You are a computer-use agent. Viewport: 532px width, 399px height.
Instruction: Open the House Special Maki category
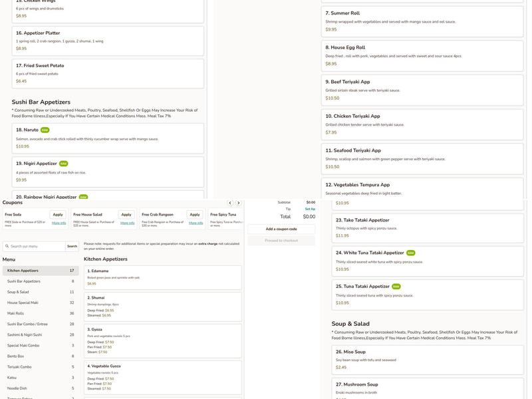click(x=23, y=303)
